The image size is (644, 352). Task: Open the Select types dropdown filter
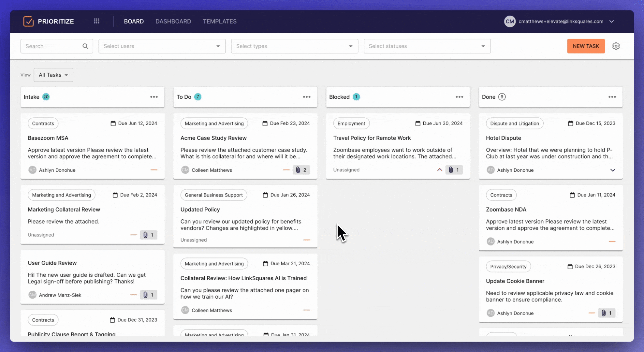click(295, 46)
